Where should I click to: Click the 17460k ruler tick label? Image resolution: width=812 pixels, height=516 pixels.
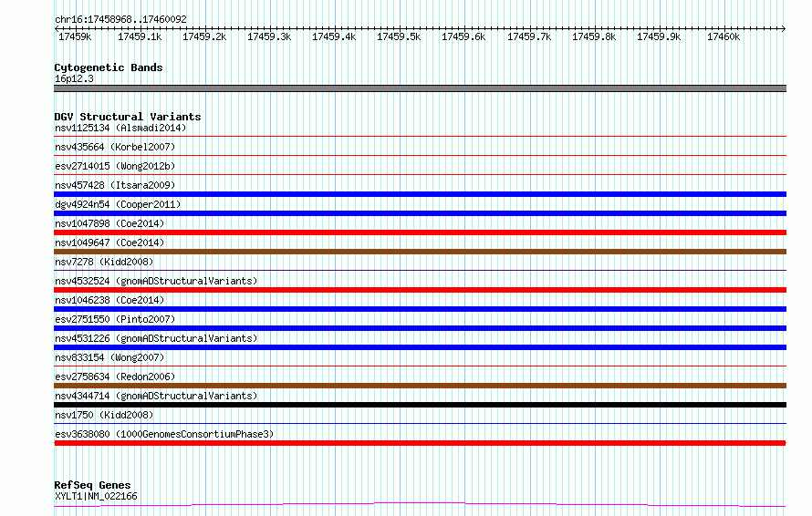coord(724,36)
